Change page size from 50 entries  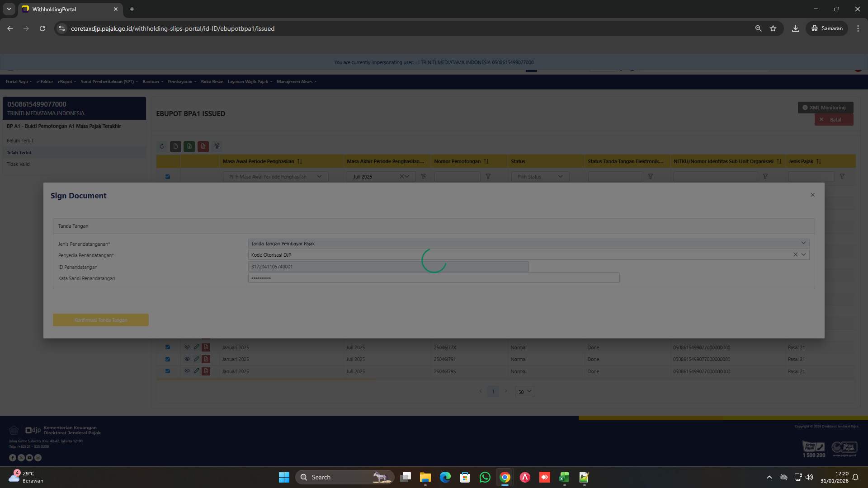click(x=524, y=392)
